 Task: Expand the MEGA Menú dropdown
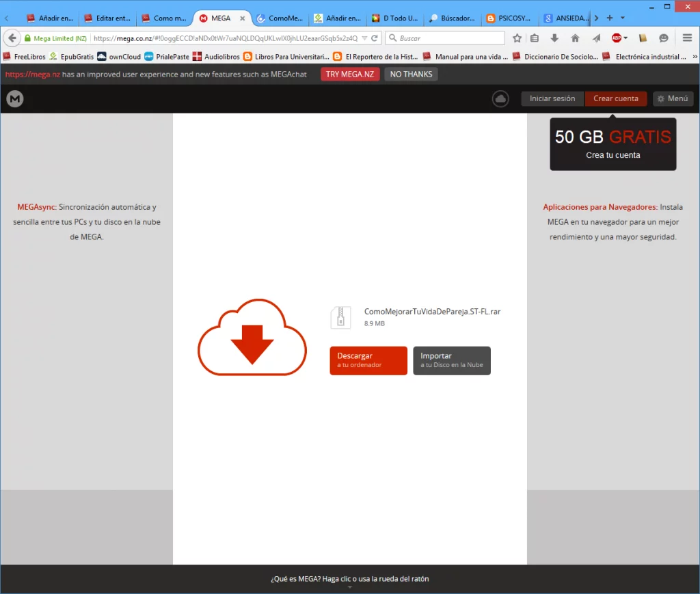pyautogui.click(x=673, y=98)
